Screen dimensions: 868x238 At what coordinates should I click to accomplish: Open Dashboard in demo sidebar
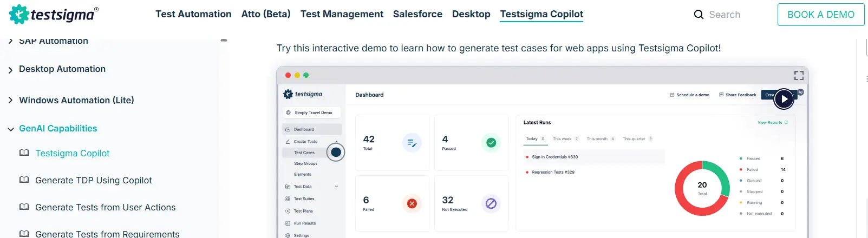coord(312,129)
